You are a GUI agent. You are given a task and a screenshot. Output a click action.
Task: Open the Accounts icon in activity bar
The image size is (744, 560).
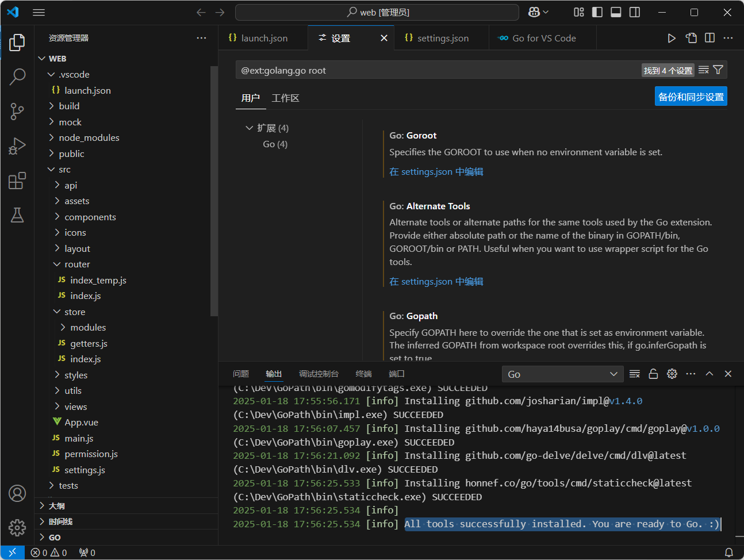click(x=17, y=493)
